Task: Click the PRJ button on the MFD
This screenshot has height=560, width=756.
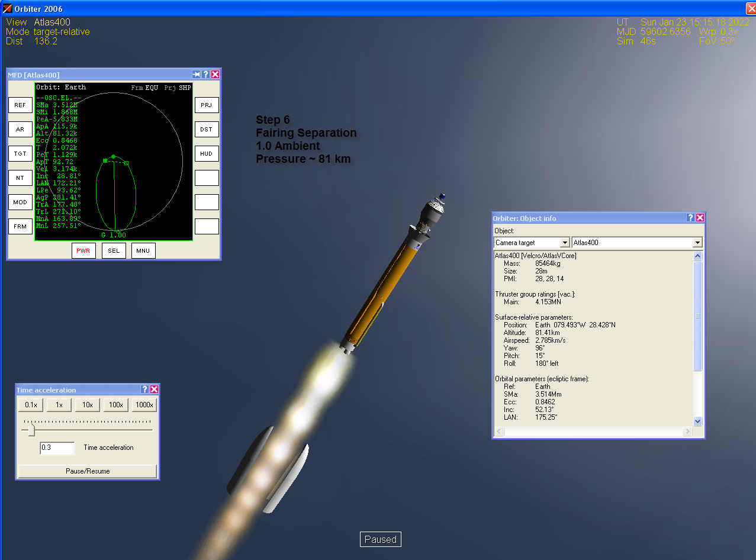Action: click(x=207, y=105)
